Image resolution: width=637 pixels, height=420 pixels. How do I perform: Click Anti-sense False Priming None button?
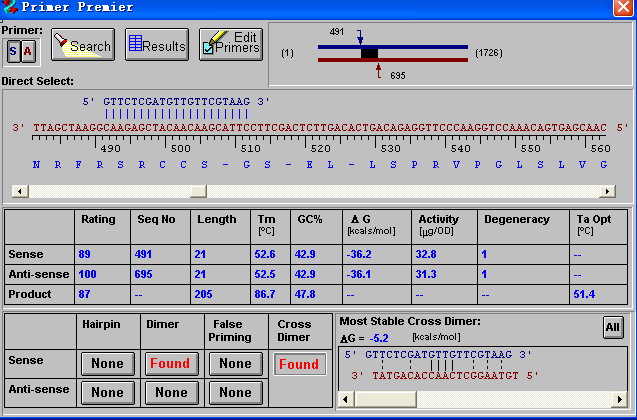[x=235, y=393]
